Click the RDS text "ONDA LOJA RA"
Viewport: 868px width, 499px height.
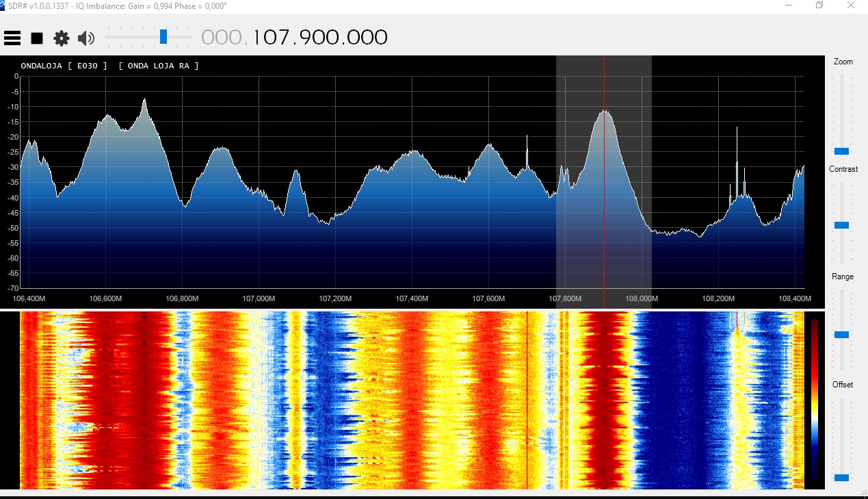point(159,66)
